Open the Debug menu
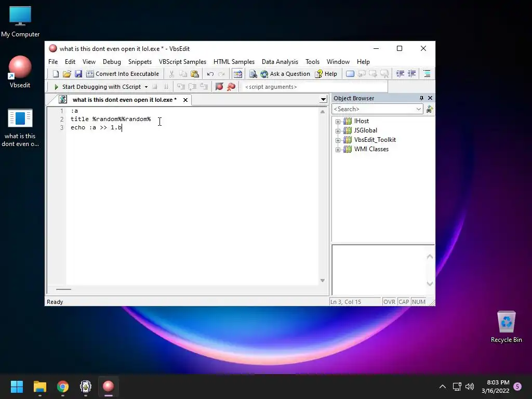Viewport: 532px width, 399px height. (x=112, y=62)
